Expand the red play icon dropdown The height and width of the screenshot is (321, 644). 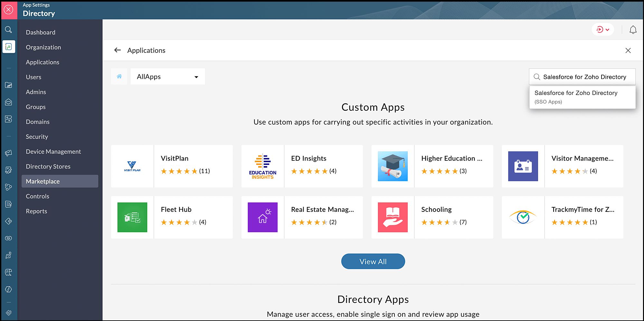point(602,30)
